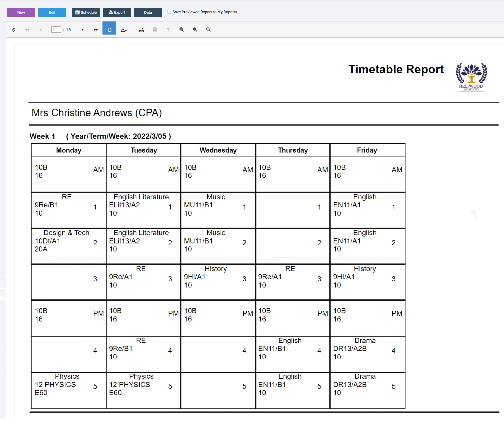Jump to the last page
Viewport: 504px width, 421px height.
pos(96,29)
